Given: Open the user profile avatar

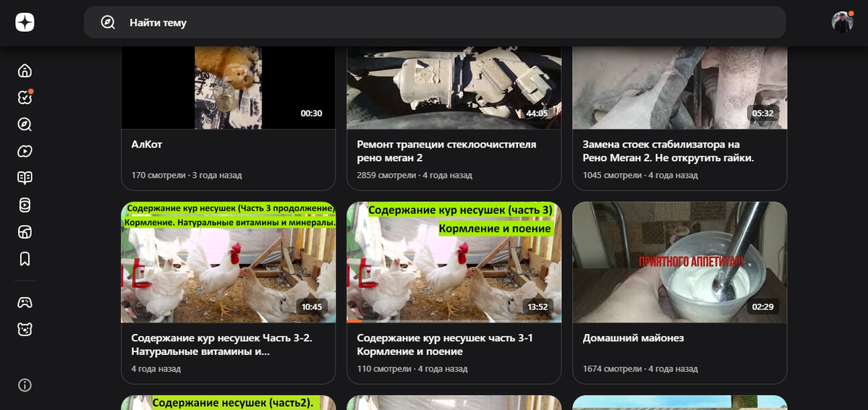Looking at the screenshot, I should click(842, 22).
